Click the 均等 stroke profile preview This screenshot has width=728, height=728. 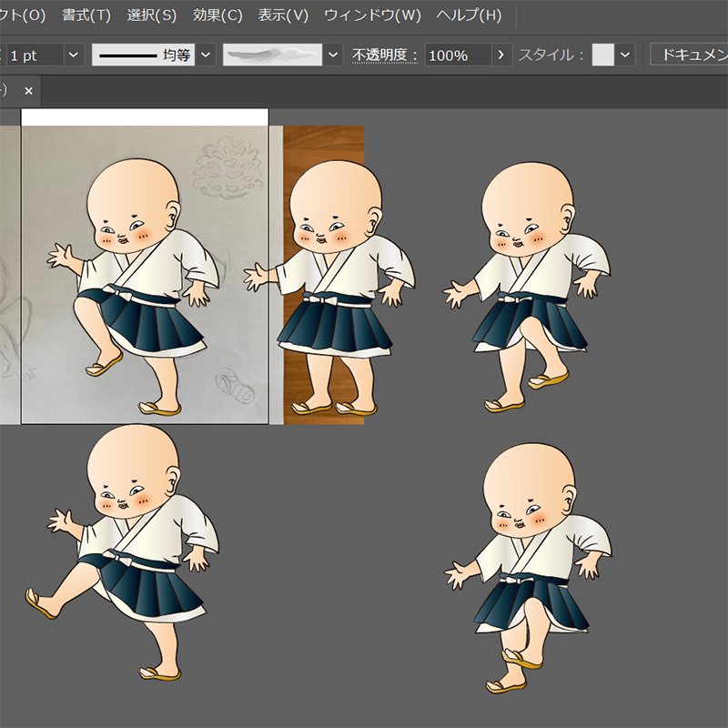click(143, 56)
